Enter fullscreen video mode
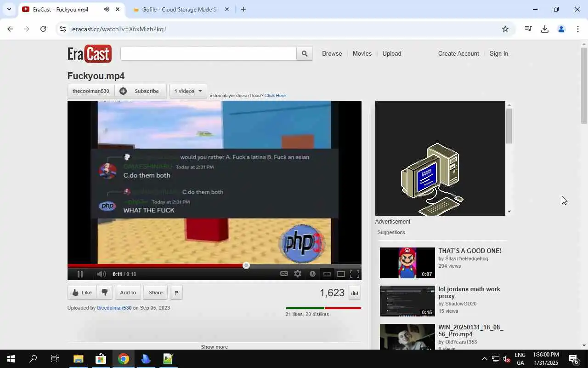The image size is (588, 368). tap(355, 274)
